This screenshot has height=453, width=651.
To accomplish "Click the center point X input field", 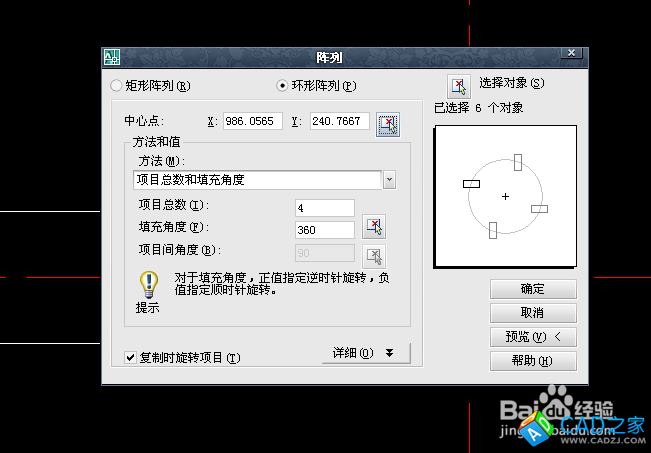I will 253,121.
